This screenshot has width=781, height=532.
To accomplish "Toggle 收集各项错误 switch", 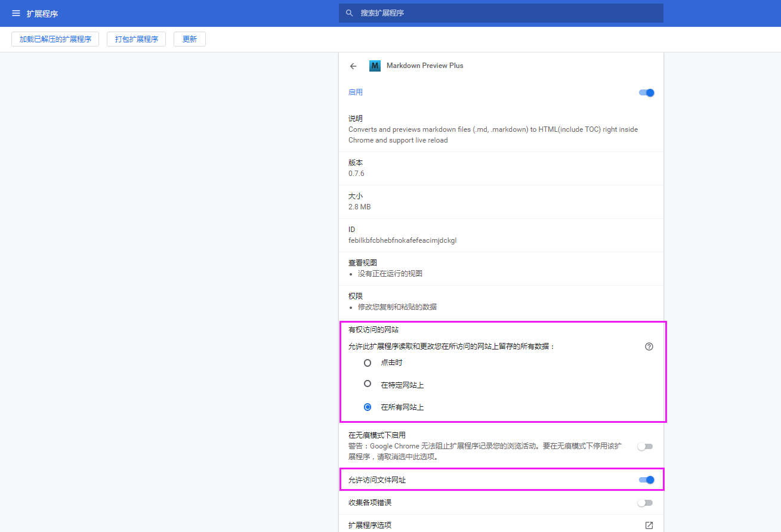I will [645, 503].
